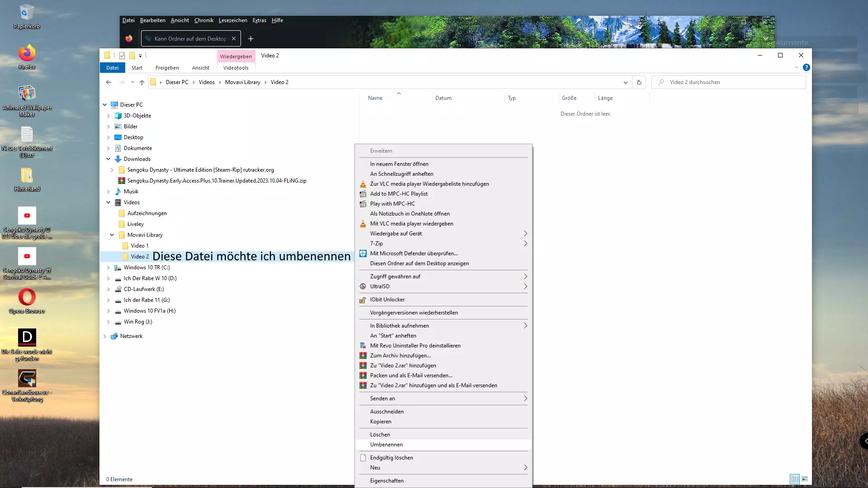Select the Opera Browser desktop icon
This screenshot has height=488, width=868.
click(x=27, y=301)
